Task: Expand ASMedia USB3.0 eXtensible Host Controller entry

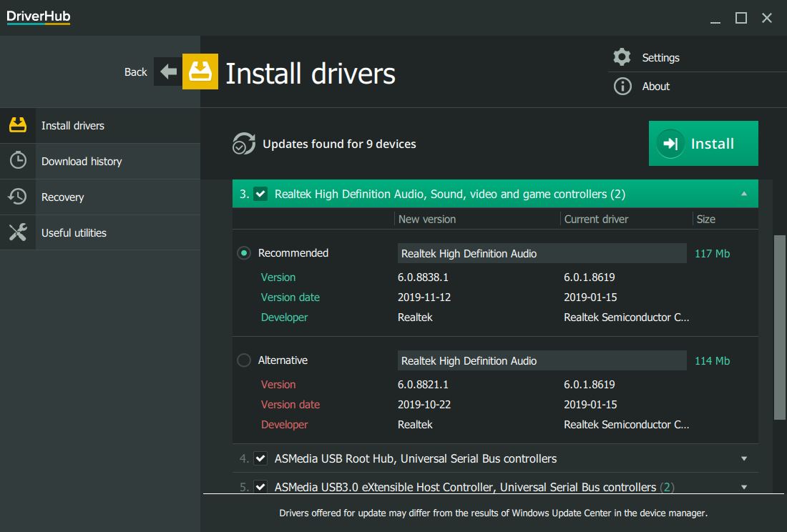Action: (744, 487)
